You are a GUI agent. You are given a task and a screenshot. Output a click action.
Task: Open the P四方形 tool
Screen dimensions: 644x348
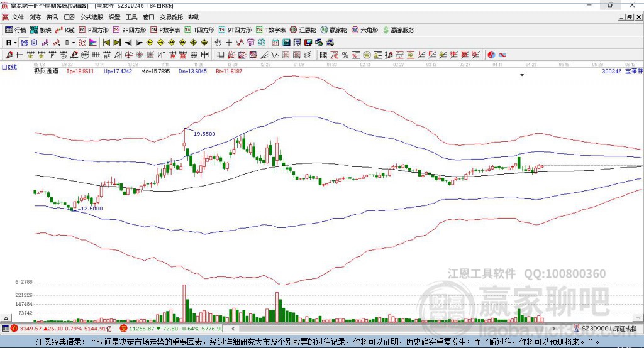[x=94, y=30]
